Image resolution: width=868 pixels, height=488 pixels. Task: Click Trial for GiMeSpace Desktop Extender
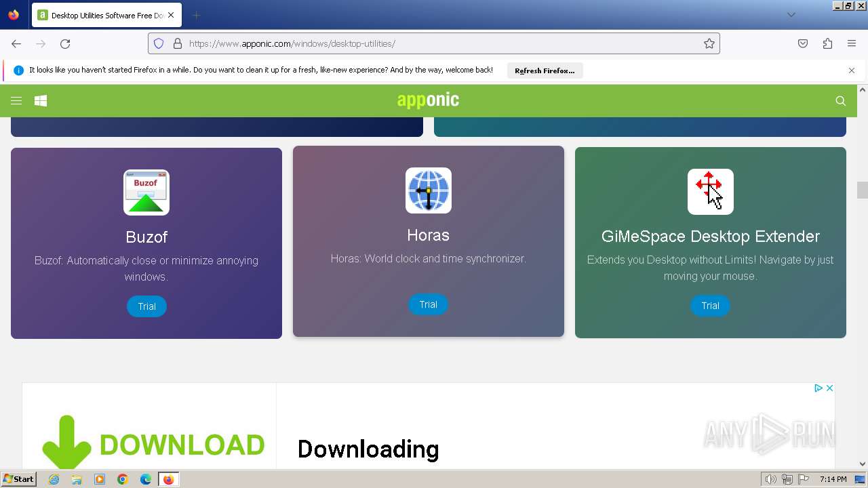pyautogui.click(x=711, y=306)
